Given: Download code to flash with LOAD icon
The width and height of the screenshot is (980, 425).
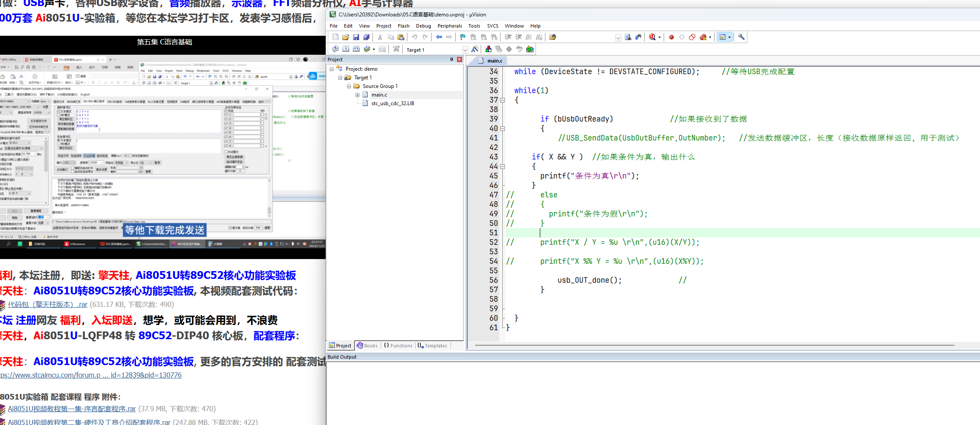Looking at the screenshot, I should [x=396, y=49].
